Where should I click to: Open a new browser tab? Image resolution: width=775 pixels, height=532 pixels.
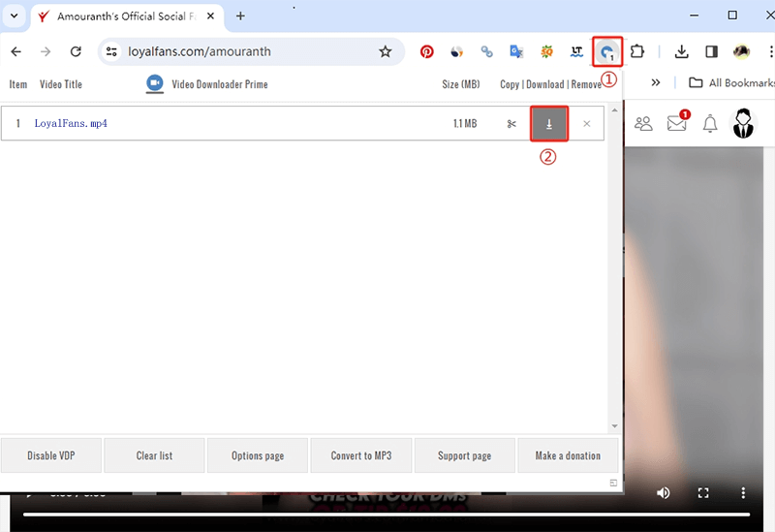pos(240,16)
